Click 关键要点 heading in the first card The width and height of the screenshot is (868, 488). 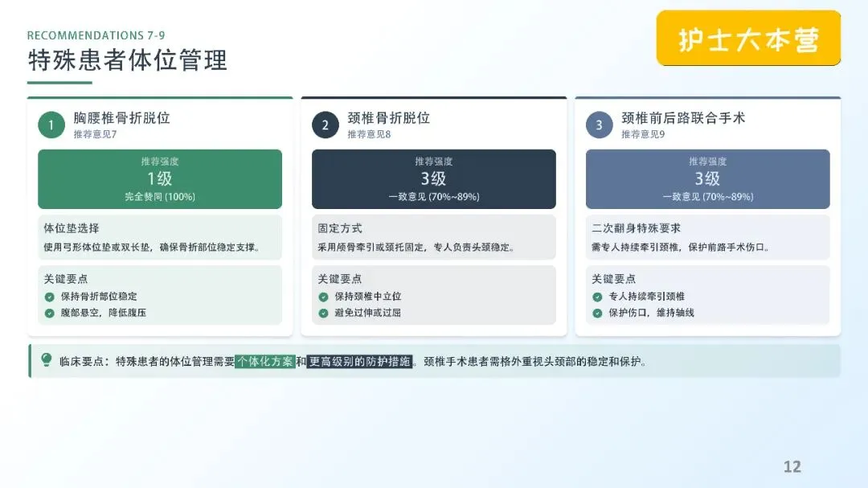coord(66,279)
